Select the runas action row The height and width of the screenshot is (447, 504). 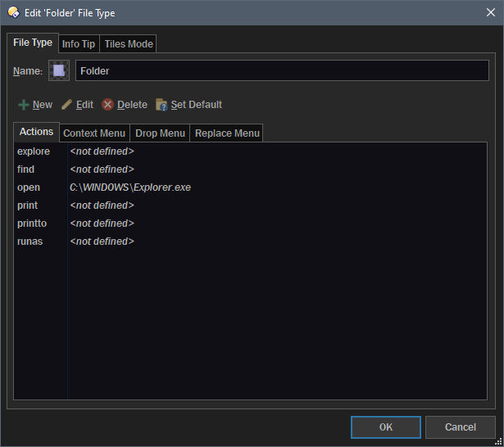(31, 242)
